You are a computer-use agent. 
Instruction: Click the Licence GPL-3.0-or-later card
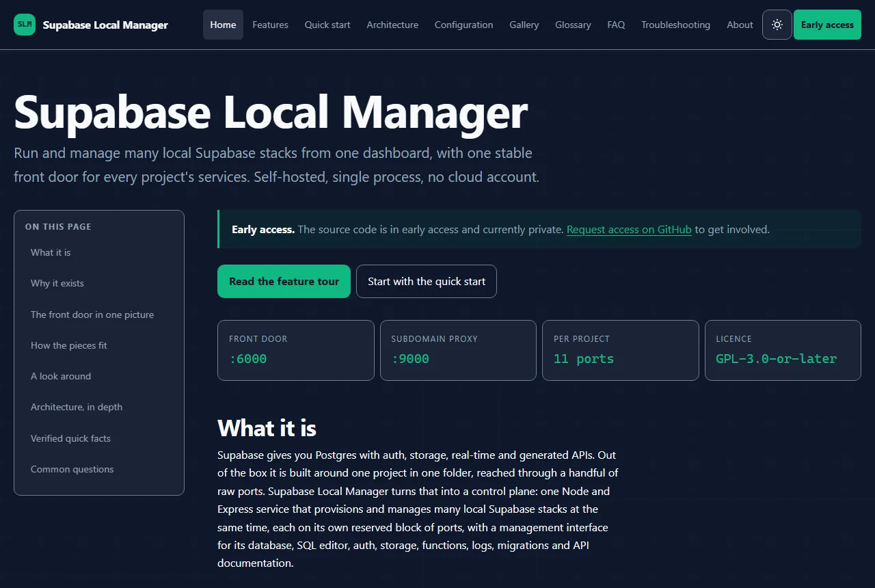pos(783,350)
